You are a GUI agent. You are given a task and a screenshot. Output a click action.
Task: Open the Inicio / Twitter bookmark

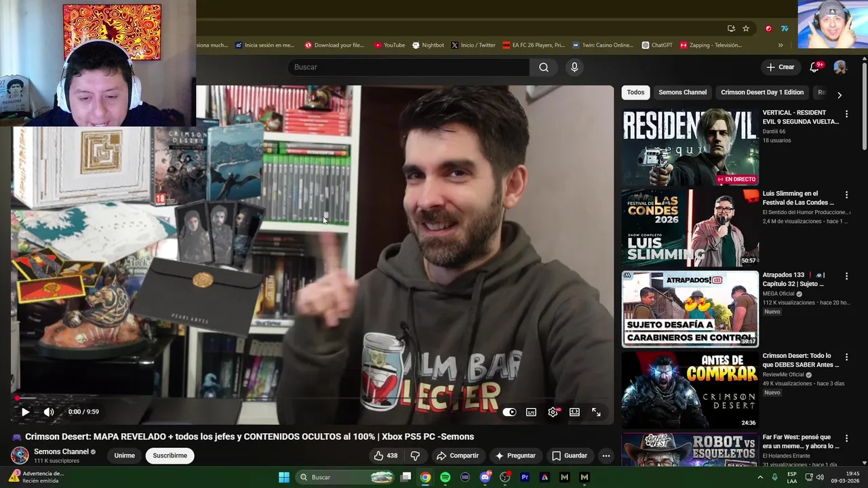click(x=473, y=45)
